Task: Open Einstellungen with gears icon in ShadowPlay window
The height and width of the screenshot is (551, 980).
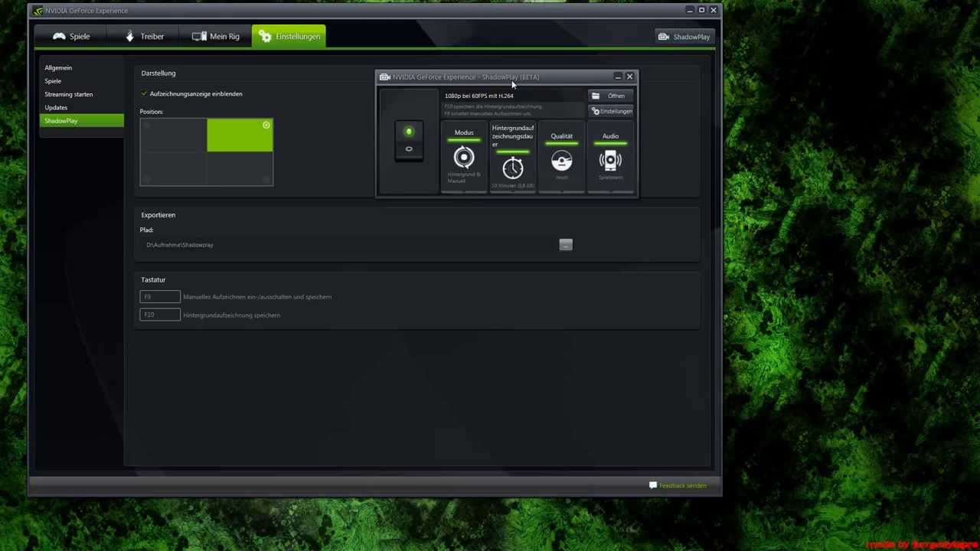Action: pos(611,111)
